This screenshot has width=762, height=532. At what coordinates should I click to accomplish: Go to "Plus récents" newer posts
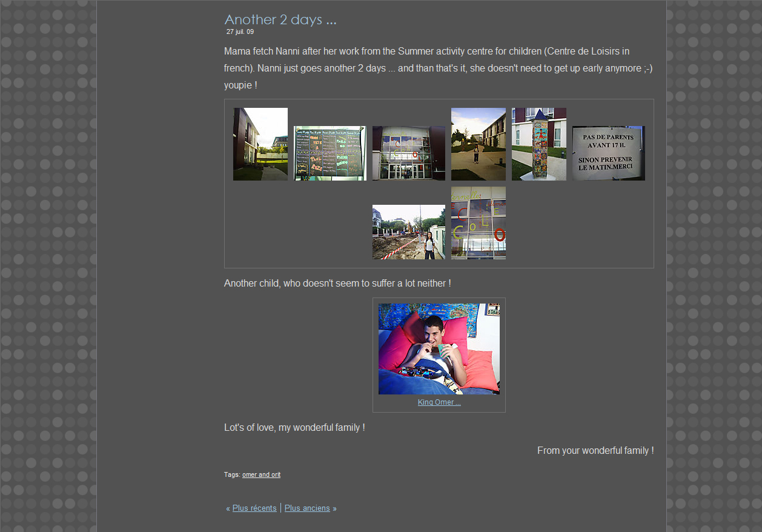point(254,508)
